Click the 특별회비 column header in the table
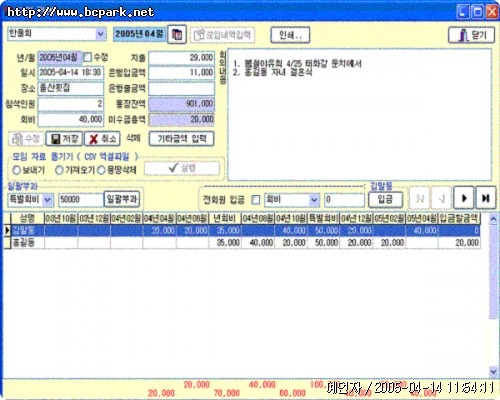The image size is (500, 400). pos(323,219)
